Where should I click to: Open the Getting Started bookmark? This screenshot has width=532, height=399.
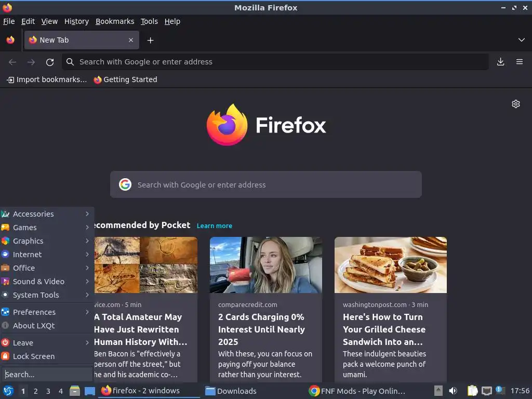point(126,79)
